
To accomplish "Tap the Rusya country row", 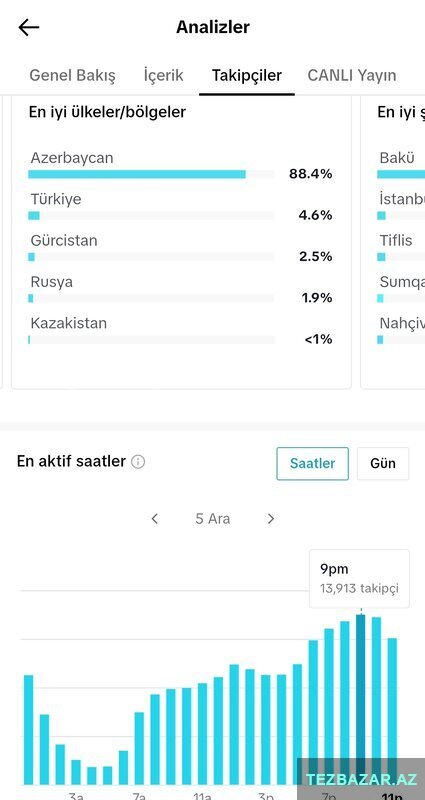I will tap(181, 290).
